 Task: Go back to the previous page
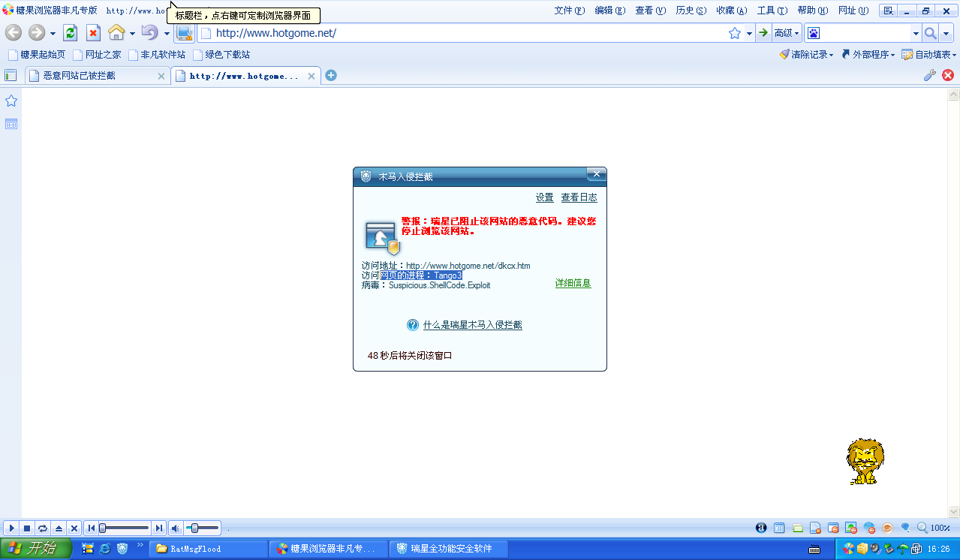tap(13, 33)
